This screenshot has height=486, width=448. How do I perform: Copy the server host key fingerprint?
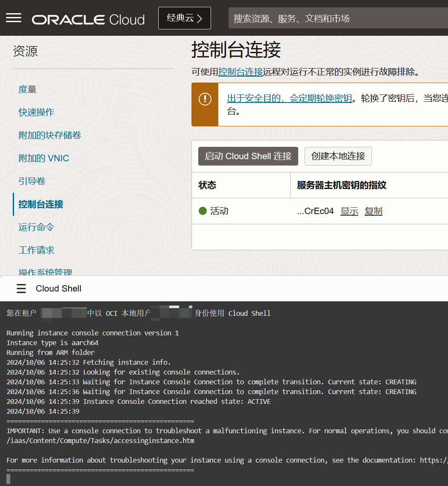pos(374,211)
